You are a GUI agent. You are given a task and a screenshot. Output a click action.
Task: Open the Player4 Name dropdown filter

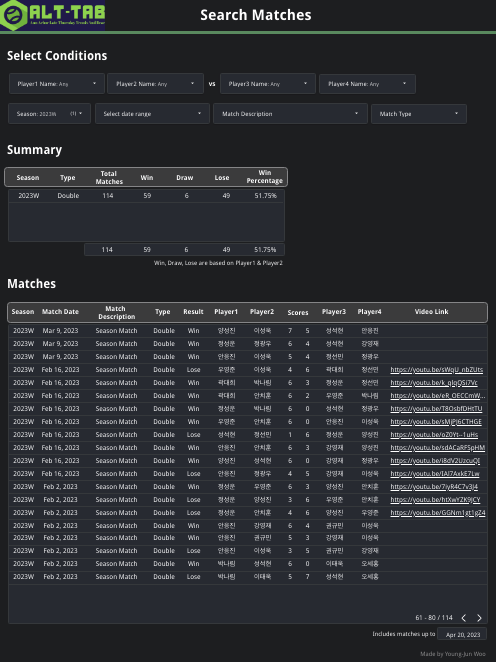pyautogui.click(x=367, y=84)
